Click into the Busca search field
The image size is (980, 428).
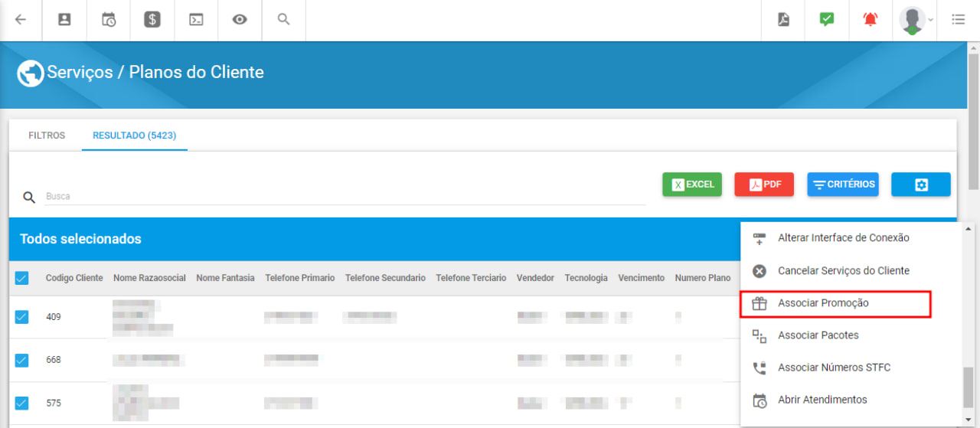click(345, 197)
